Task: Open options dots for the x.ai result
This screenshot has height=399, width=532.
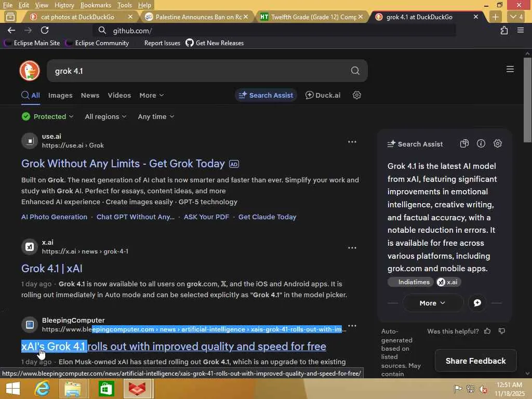Action: click(352, 248)
